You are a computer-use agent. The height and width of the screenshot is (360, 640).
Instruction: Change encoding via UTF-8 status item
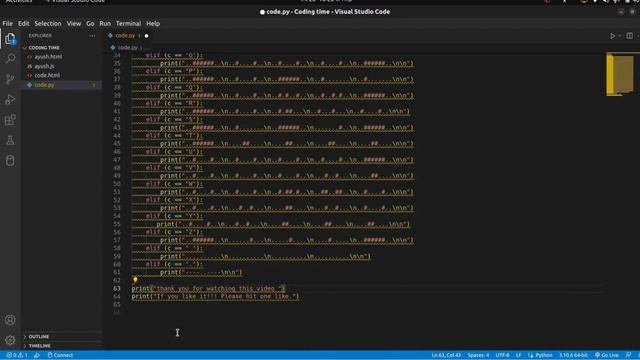502,355
